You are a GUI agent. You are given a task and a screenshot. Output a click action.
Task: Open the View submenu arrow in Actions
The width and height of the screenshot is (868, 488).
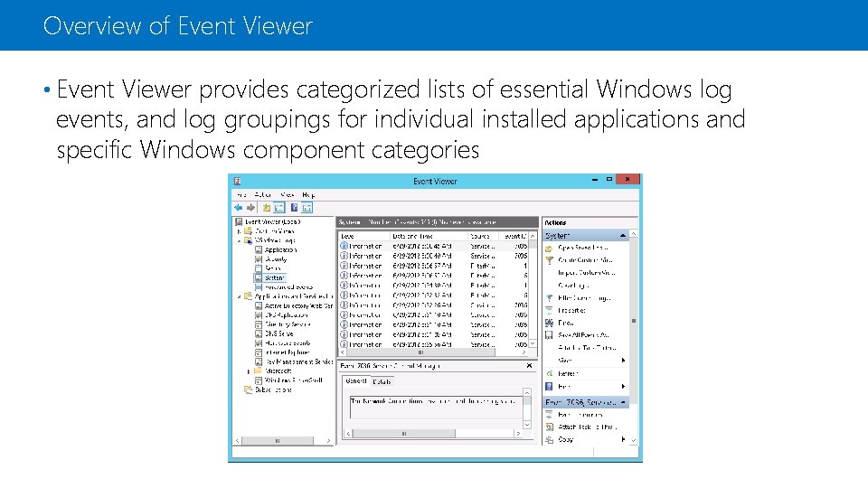623,361
